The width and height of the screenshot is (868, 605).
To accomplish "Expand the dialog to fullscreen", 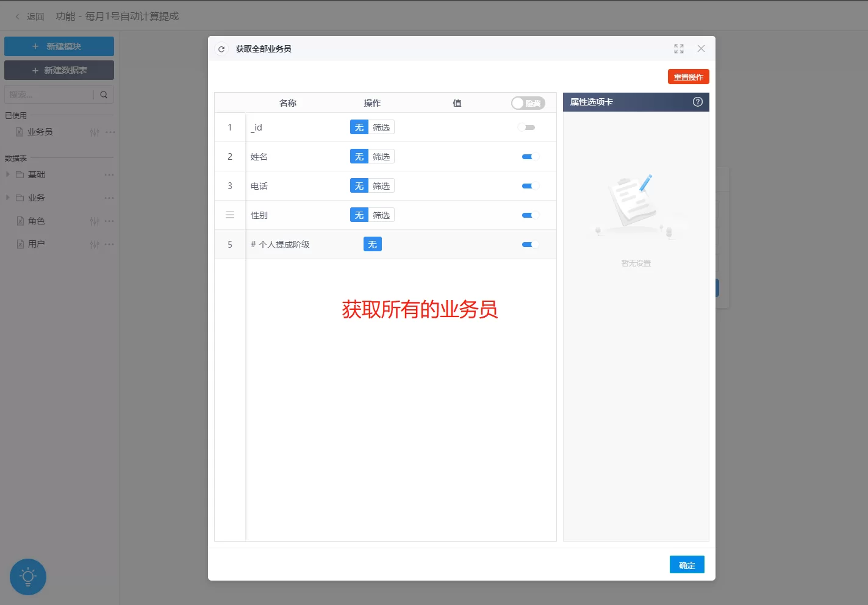I will 679,49.
